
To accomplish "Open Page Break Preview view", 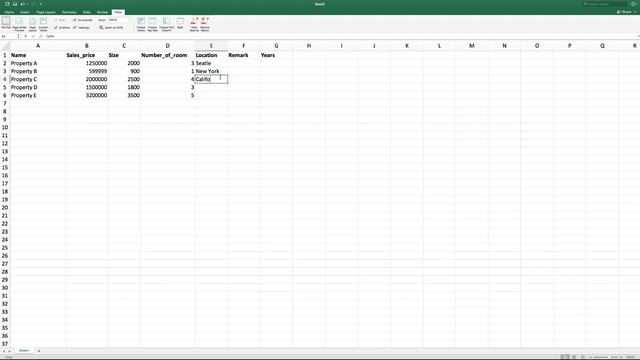I will [19, 24].
